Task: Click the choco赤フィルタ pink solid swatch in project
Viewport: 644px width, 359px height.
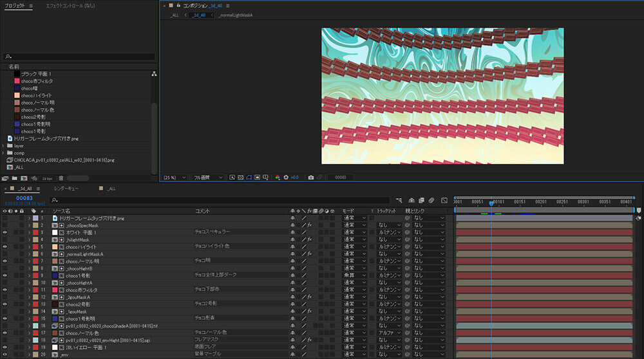Action: (x=17, y=81)
